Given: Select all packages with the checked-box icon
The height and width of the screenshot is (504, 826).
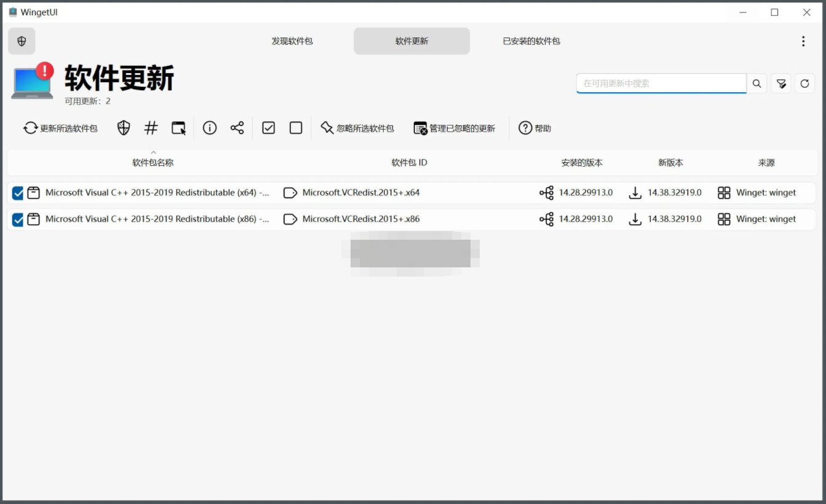Looking at the screenshot, I should click(x=269, y=128).
